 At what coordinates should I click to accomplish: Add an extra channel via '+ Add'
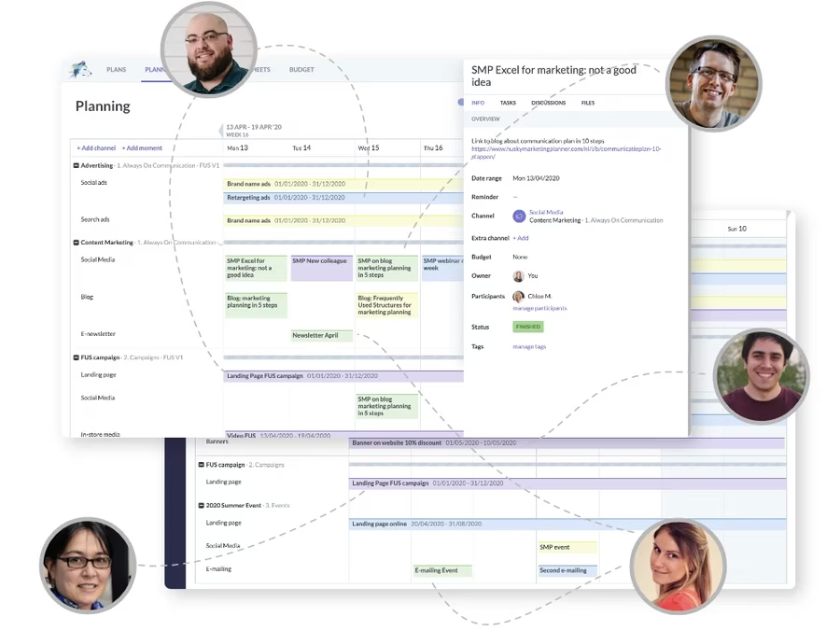(521, 238)
